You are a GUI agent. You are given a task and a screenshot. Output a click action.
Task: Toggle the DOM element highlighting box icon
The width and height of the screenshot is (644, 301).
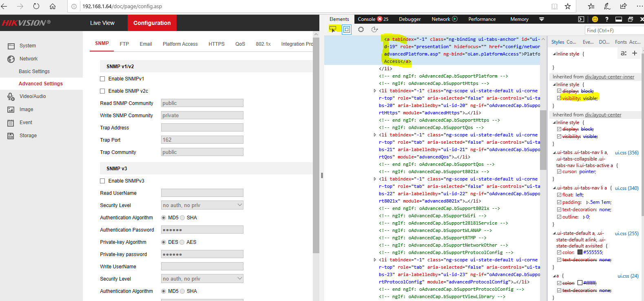(x=347, y=29)
